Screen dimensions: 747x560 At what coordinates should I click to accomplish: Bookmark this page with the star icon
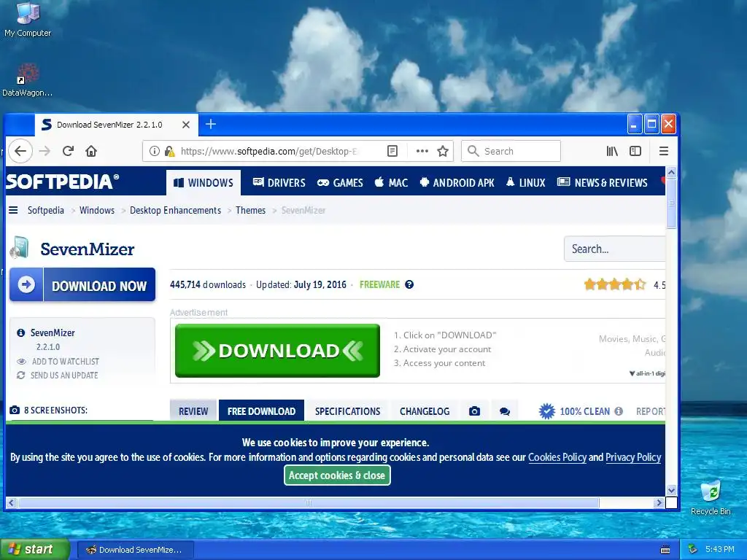(x=443, y=151)
